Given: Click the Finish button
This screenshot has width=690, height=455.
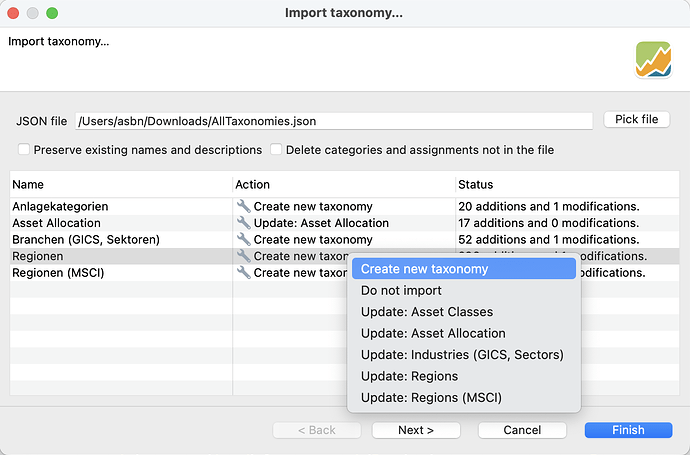Looking at the screenshot, I should (628, 430).
